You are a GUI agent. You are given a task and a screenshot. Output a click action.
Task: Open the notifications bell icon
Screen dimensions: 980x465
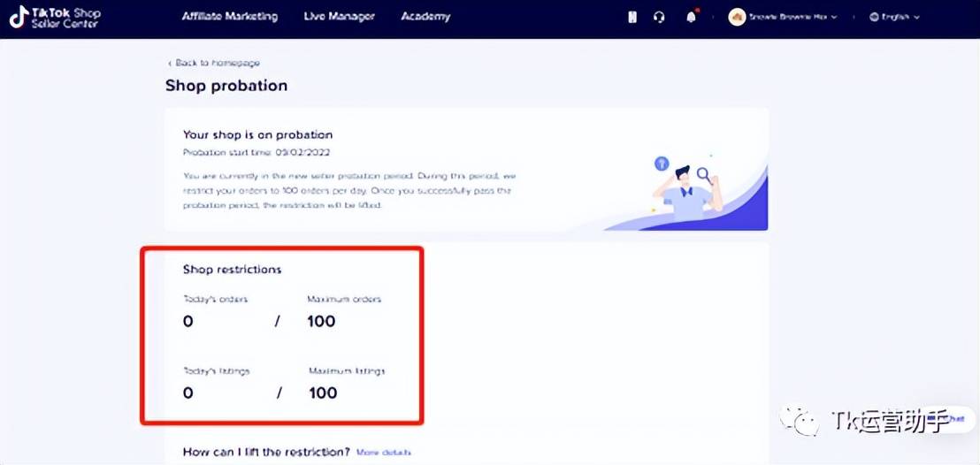tap(692, 17)
